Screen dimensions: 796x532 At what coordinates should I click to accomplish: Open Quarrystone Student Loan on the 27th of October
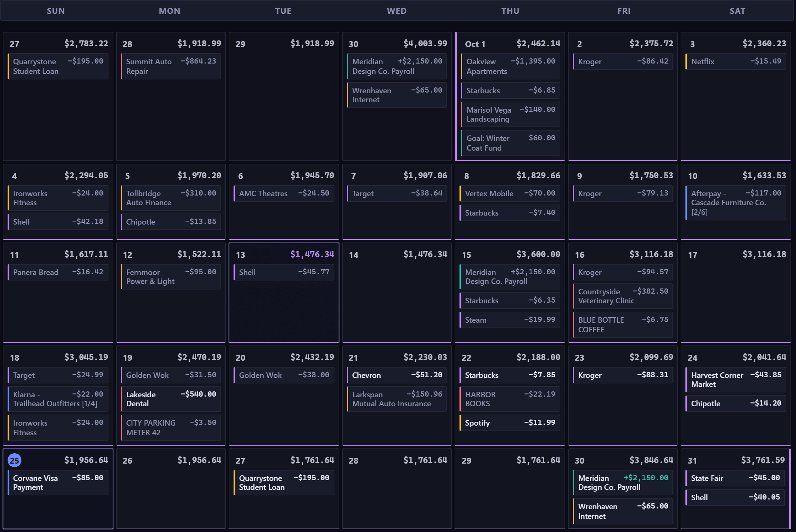tap(284, 483)
